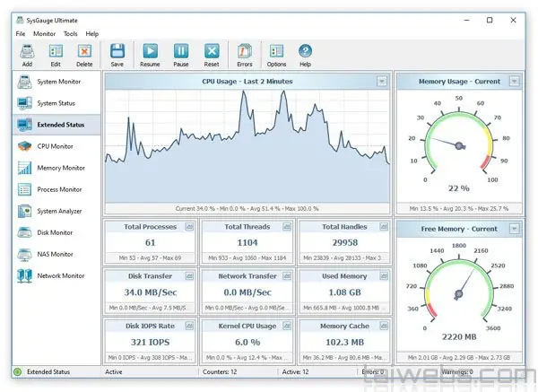Toggle chart view on Memory Cache counter
This screenshot has width=538, height=392.
point(384,326)
